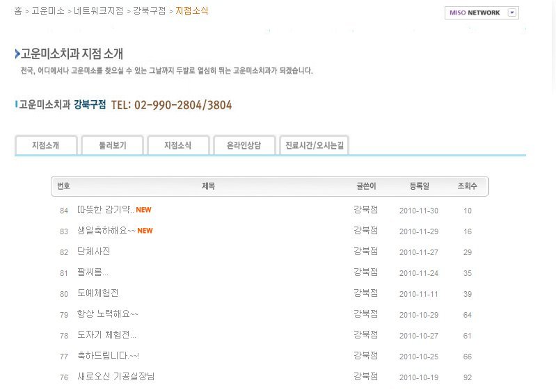Viewport: 556px width, 392px height.
Task: Click post number 77
Action: point(64,357)
